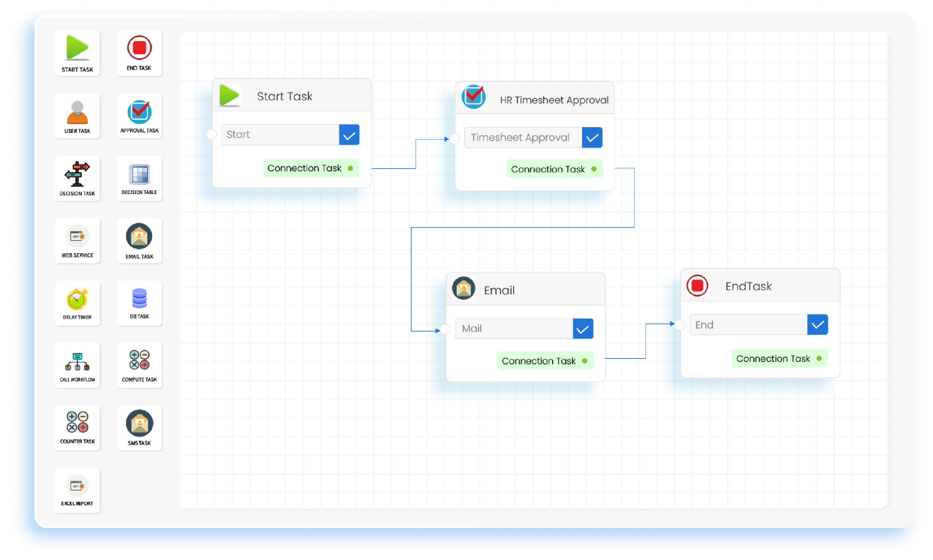Select the Approval Task icon
Viewport: 933px width, 560px height.
(139, 116)
